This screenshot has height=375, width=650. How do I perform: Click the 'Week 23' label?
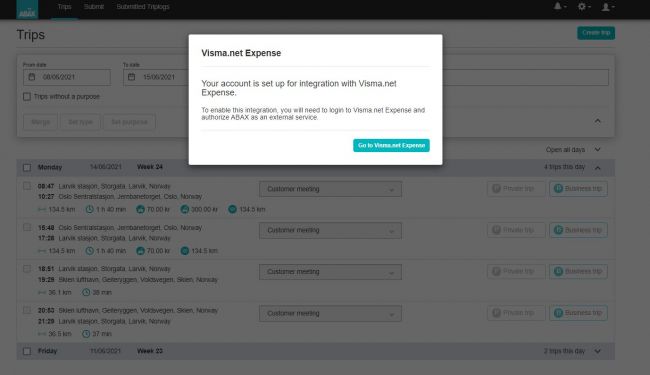[150, 351]
